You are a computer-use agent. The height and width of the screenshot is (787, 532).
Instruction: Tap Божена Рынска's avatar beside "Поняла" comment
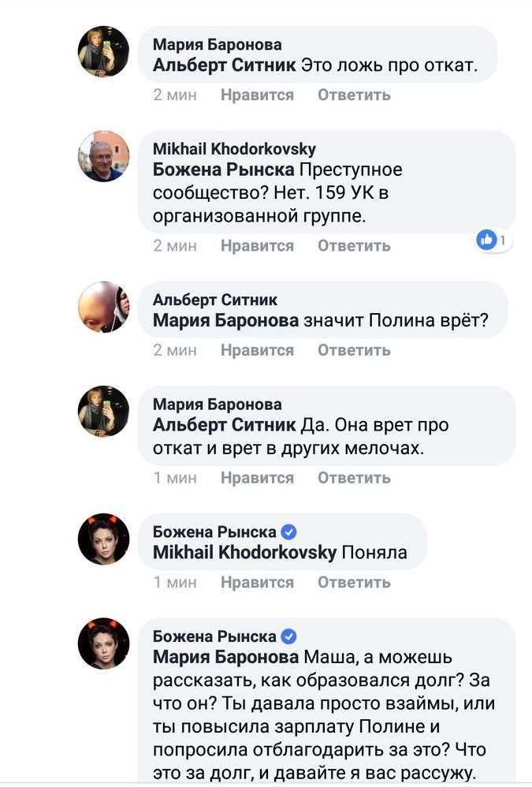coord(103,539)
